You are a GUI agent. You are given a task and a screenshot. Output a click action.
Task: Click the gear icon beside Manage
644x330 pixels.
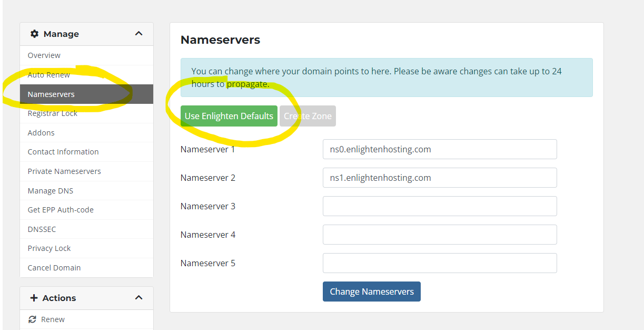[x=35, y=34]
